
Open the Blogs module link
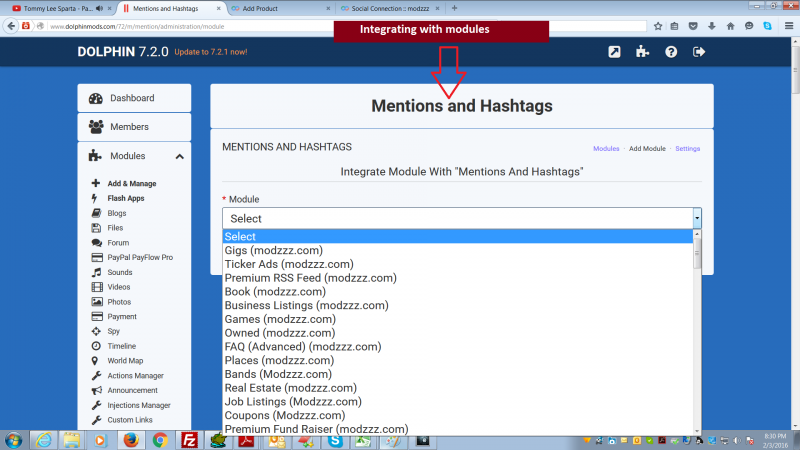[116, 213]
